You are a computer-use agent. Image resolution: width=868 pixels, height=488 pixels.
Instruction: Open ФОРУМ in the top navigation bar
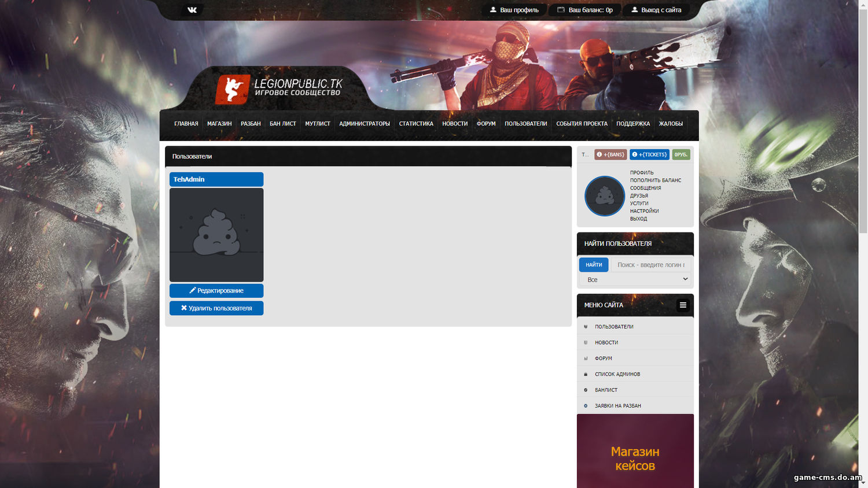tap(486, 124)
